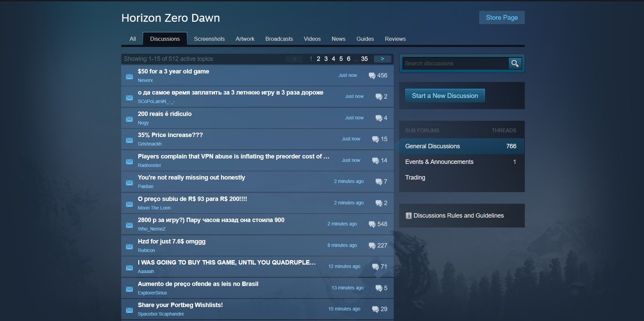
Task: Click envelope icon next to '35% Price increase???'
Action: click(x=129, y=140)
